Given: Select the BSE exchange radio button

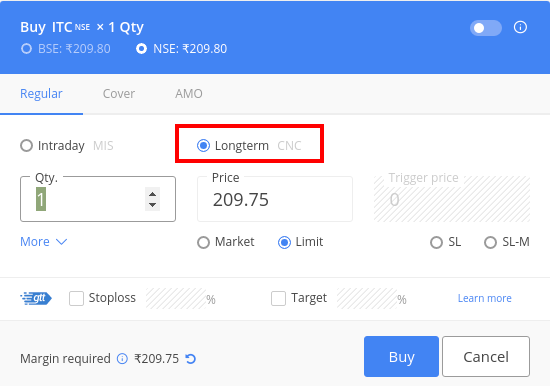Looking at the screenshot, I should (x=26, y=48).
